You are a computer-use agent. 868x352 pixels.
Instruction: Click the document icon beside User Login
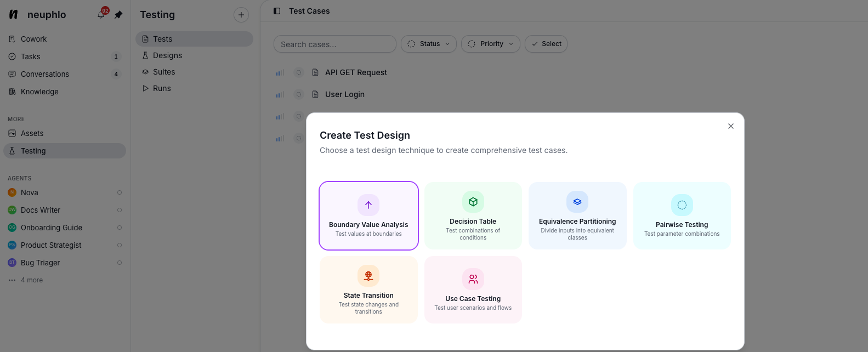point(315,94)
